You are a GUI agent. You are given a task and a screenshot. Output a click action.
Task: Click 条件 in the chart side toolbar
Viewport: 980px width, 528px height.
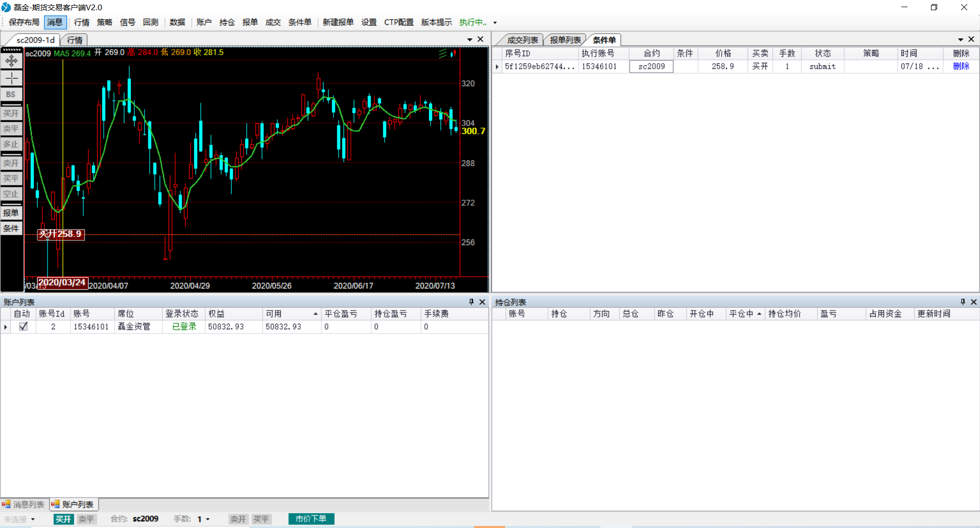[11, 228]
